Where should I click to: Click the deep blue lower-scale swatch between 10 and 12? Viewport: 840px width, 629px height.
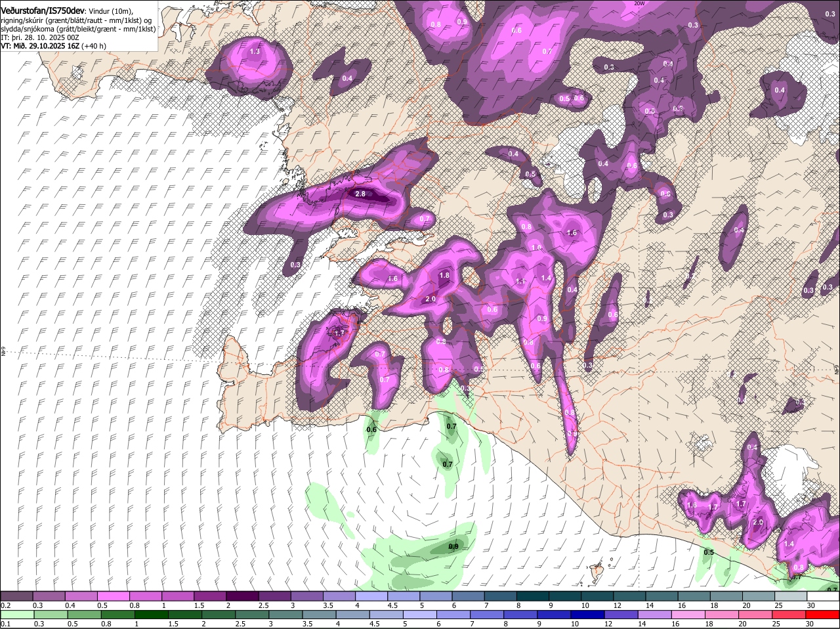coord(588,615)
